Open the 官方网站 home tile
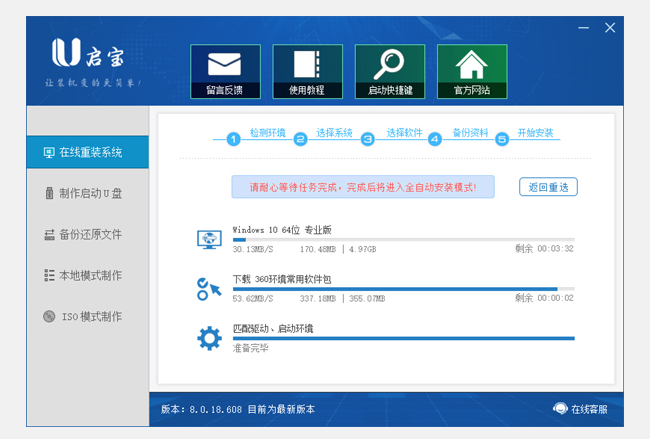650x439 pixels. (x=472, y=71)
